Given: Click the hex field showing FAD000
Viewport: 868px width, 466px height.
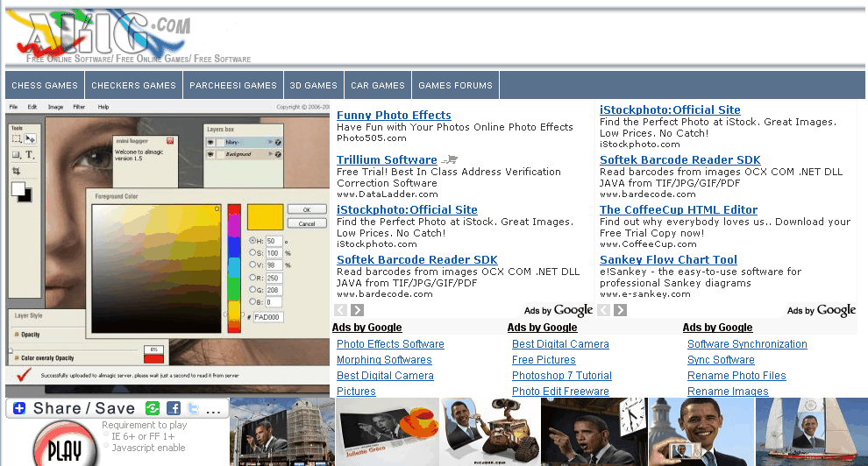Looking at the screenshot, I should (268, 317).
